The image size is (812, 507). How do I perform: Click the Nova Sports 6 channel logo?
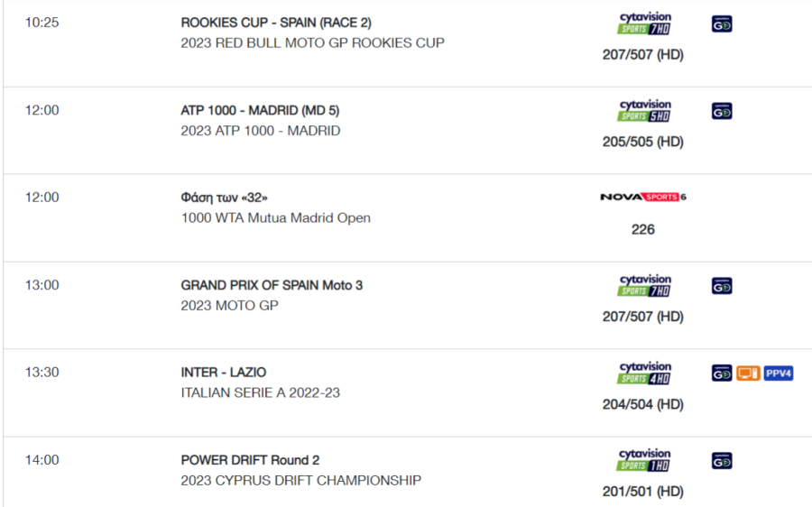pyautogui.click(x=643, y=197)
